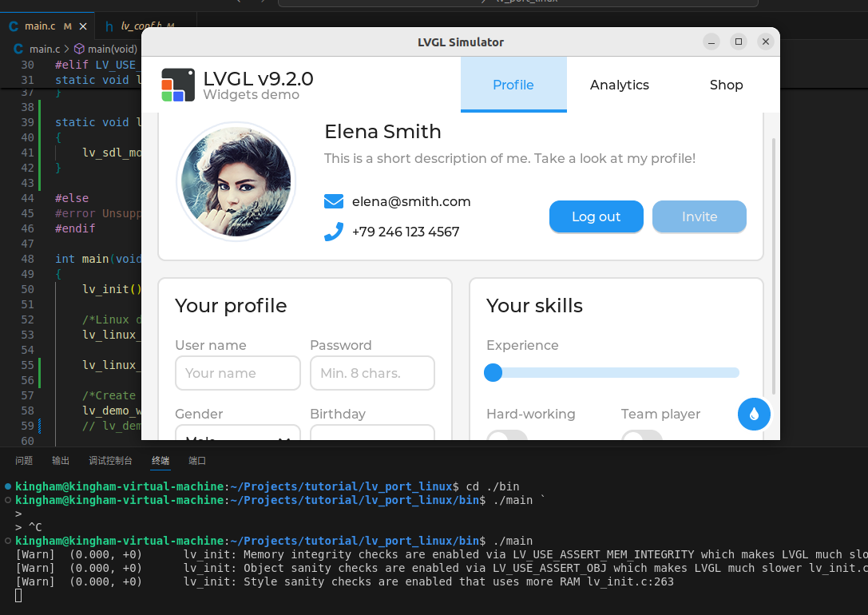Maximize the LVGL Simulator window
Viewport: 868px width, 615px height.
[x=739, y=42]
